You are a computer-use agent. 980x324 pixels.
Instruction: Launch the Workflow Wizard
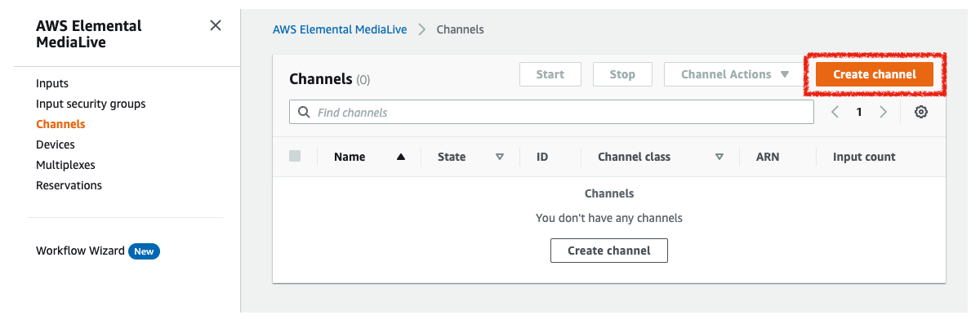(80, 251)
